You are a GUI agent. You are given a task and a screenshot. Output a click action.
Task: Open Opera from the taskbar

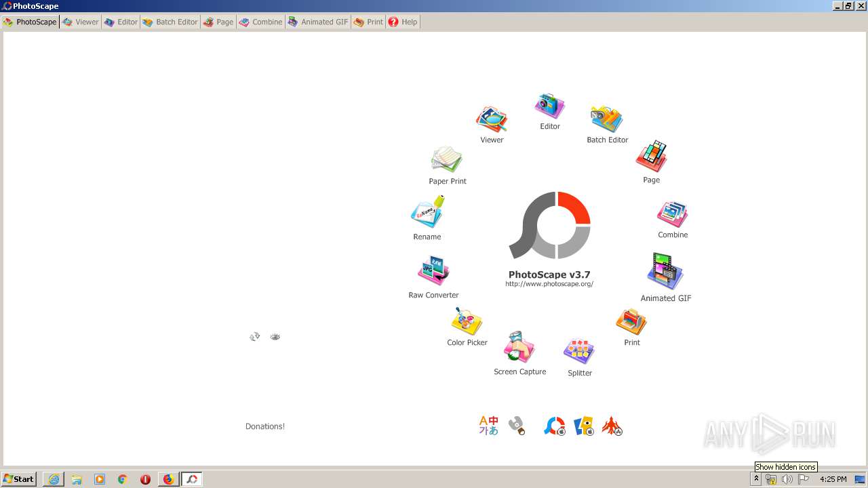pyautogui.click(x=145, y=479)
